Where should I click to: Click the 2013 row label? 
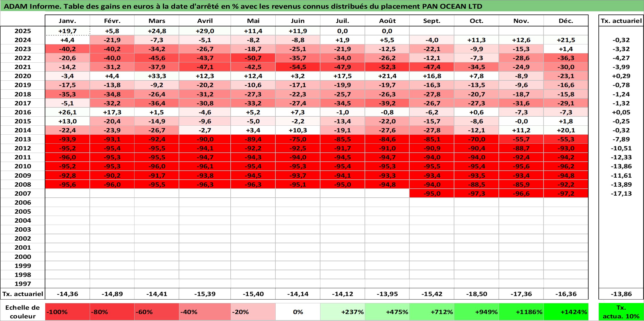click(23, 139)
